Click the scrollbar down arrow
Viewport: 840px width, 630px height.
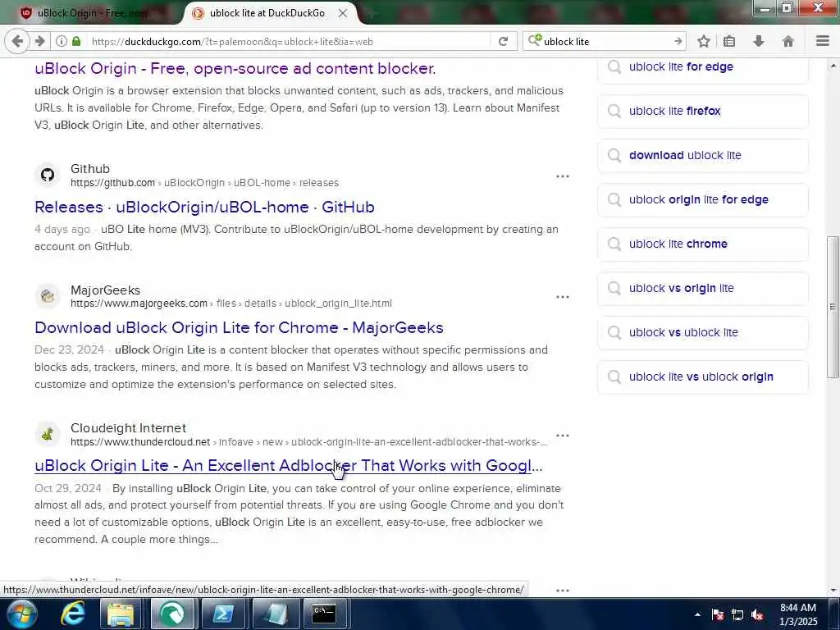click(833, 590)
